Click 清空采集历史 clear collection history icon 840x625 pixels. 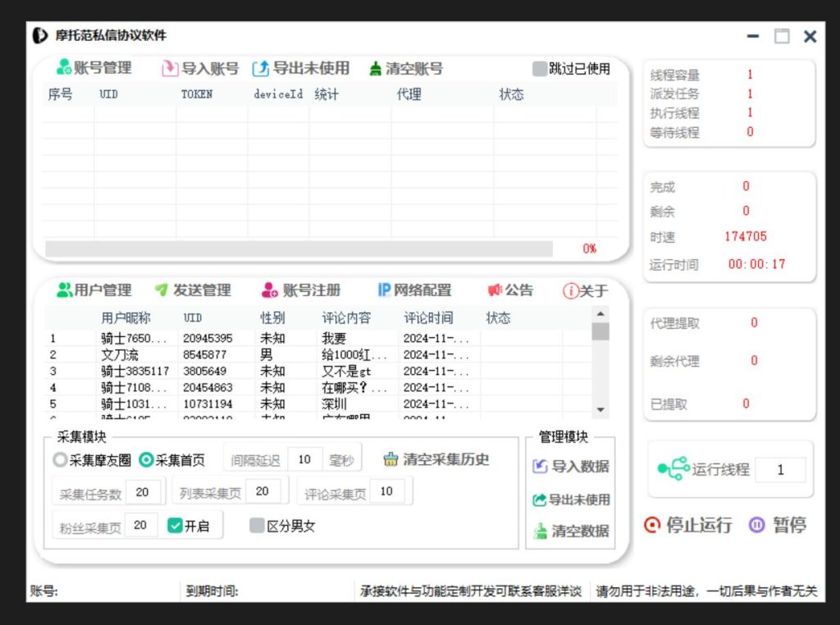click(x=391, y=459)
